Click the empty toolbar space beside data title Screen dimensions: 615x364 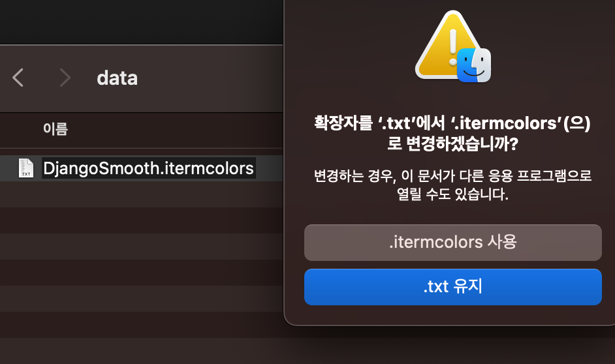pos(210,78)
